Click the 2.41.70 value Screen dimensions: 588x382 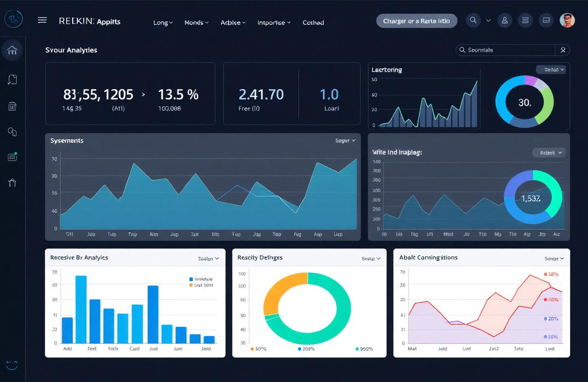tap(261, 95)
